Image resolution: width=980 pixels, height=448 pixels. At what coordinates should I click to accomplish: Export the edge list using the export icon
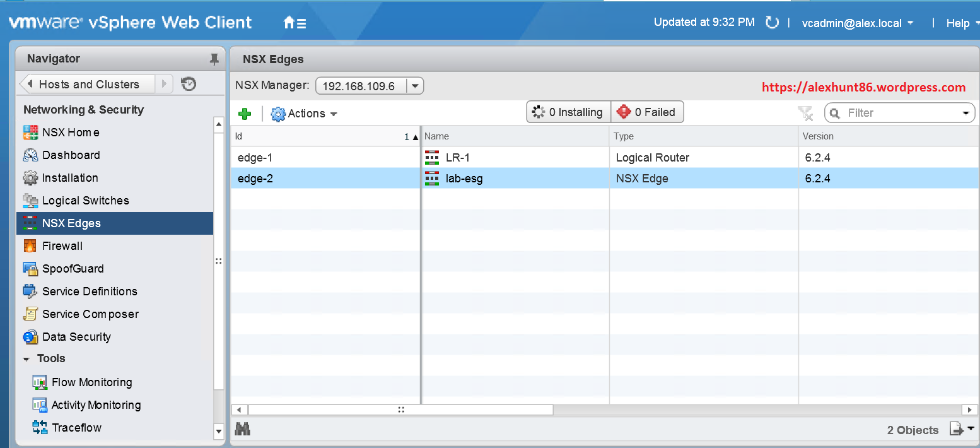(x=957, y=428)
